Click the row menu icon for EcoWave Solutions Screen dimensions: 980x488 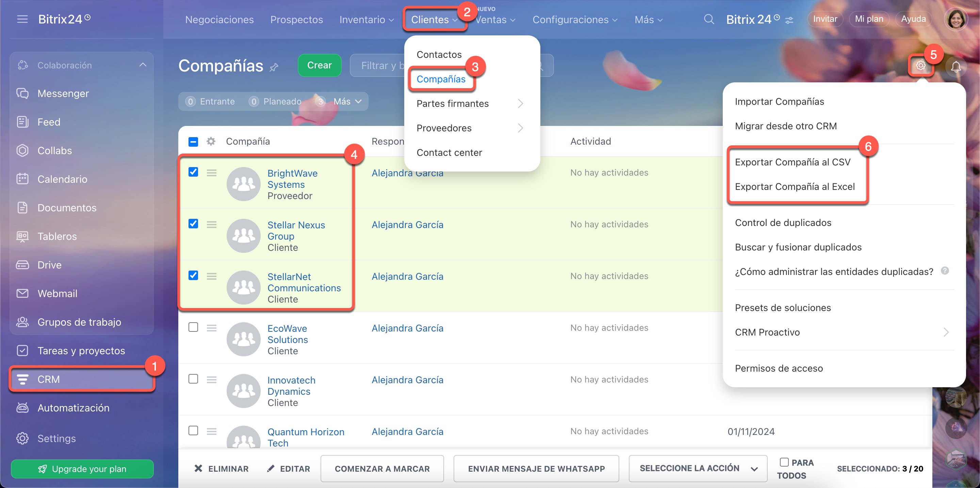212,328
